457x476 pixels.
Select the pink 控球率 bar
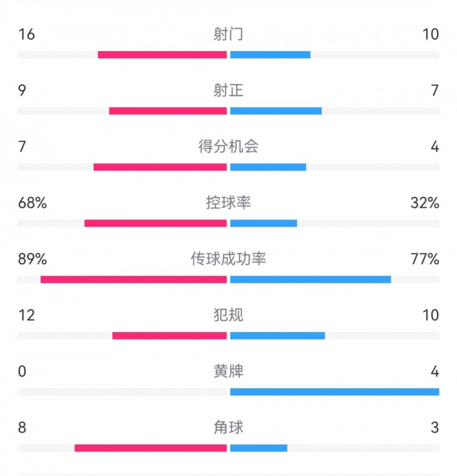pyautogui.click(x=155, y=223)
